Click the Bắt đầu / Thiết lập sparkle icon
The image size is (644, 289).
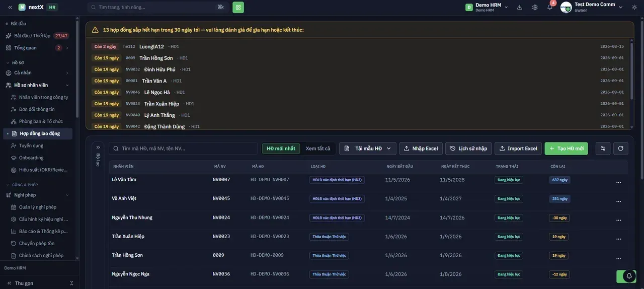point(9,36)
